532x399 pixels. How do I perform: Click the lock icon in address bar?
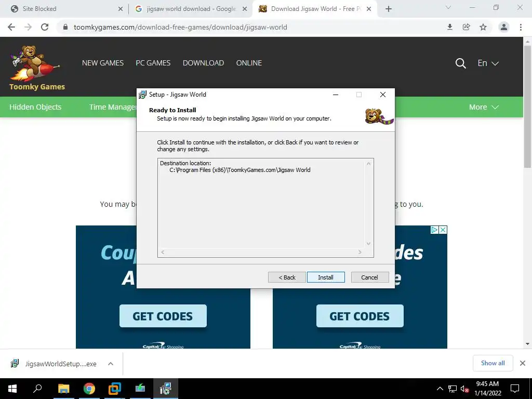(65, 27)
